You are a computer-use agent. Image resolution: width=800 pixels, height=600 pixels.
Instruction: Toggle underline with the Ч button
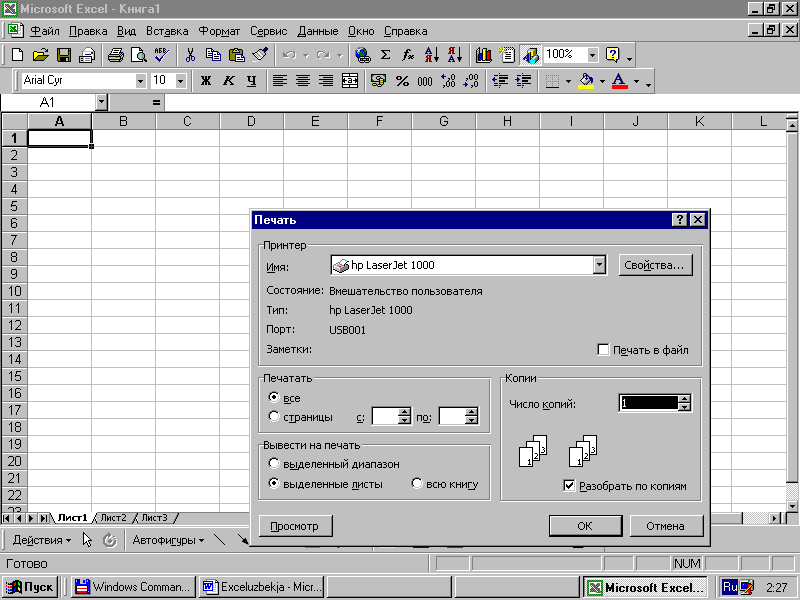pyautogui.click(x=252, y=81)
